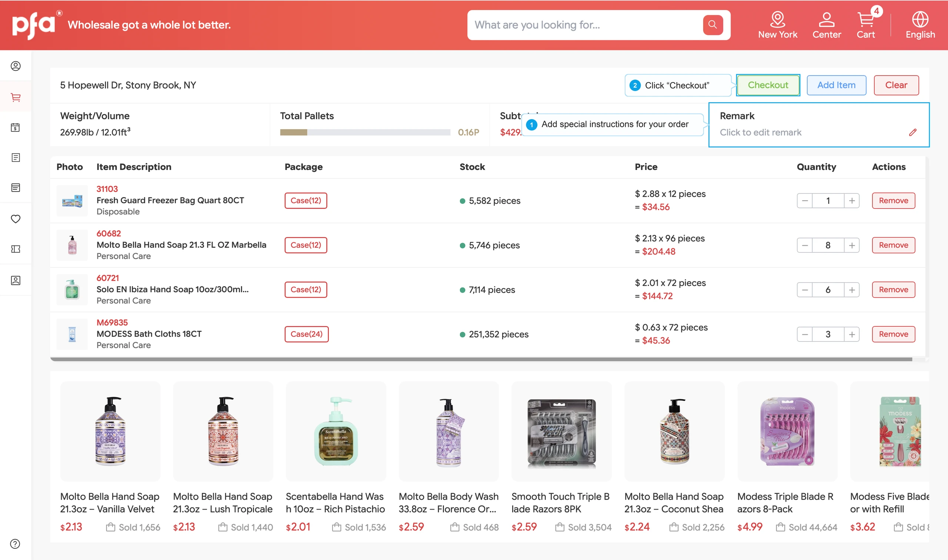Increase quantity of Fresh Guard Freezer Bag
Screen dimensions: 948x560
[x=852, y=201]
